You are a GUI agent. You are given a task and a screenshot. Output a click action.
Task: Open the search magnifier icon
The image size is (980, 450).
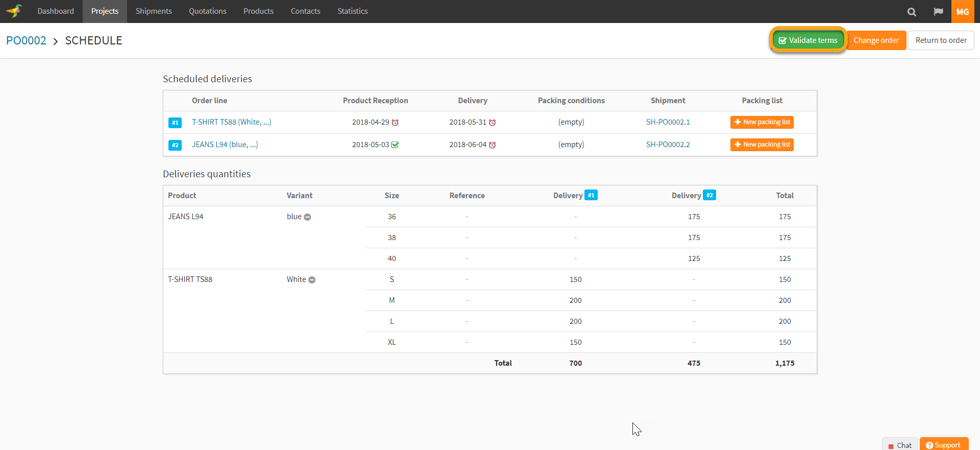(912, 12)
